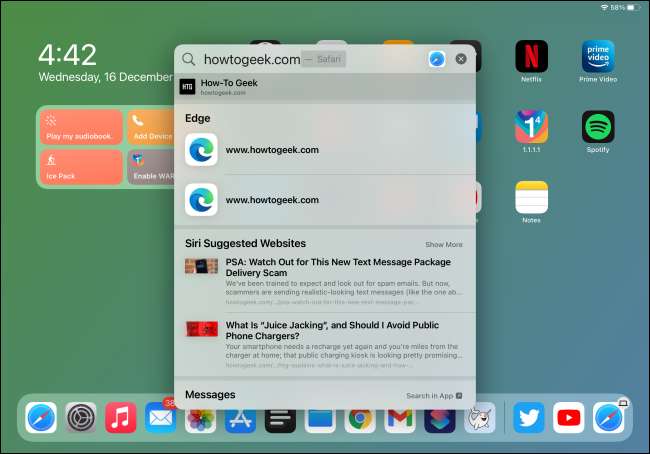
Task: Run the Ice Pack shortcut
Action: click(81, 167)
